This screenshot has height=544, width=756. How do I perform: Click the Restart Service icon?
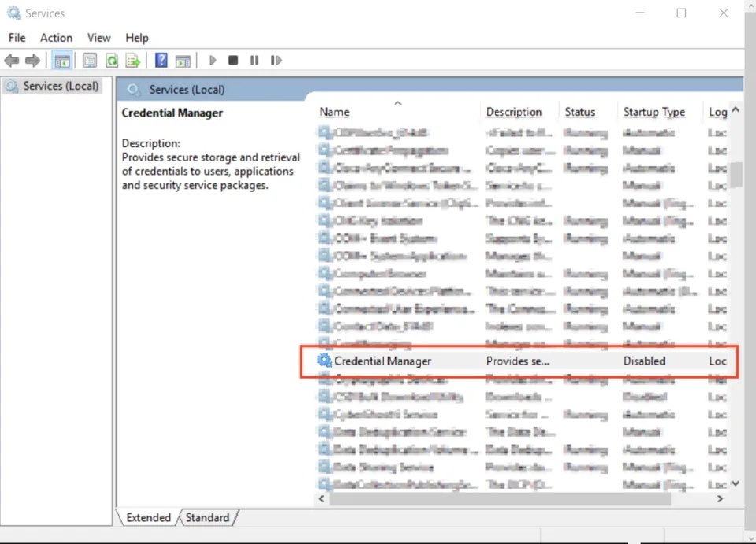[x=276, y=61]
